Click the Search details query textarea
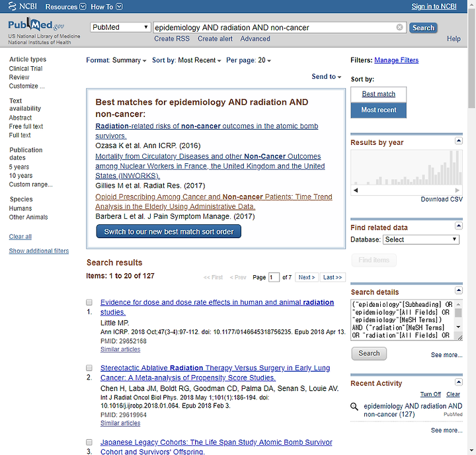This screenshot has width=476, height=455. [x=403, y=320]
